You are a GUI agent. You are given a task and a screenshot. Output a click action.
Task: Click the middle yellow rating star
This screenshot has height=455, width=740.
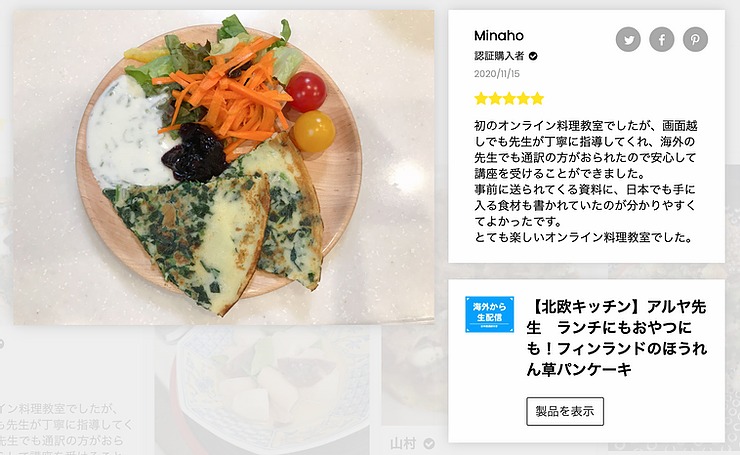click(509, 99)
